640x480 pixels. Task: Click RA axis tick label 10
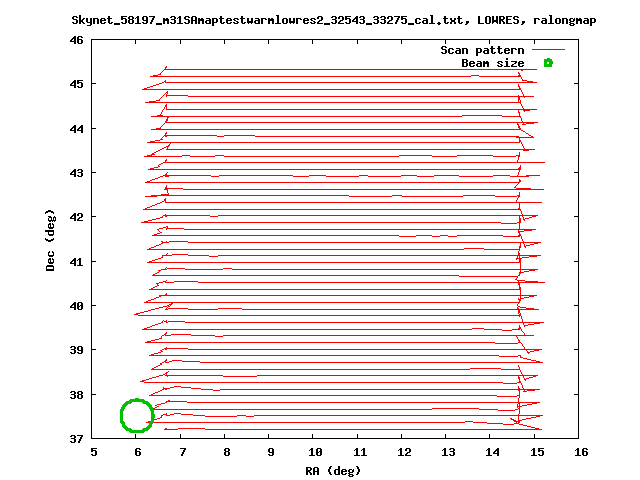tap(316, 452)
